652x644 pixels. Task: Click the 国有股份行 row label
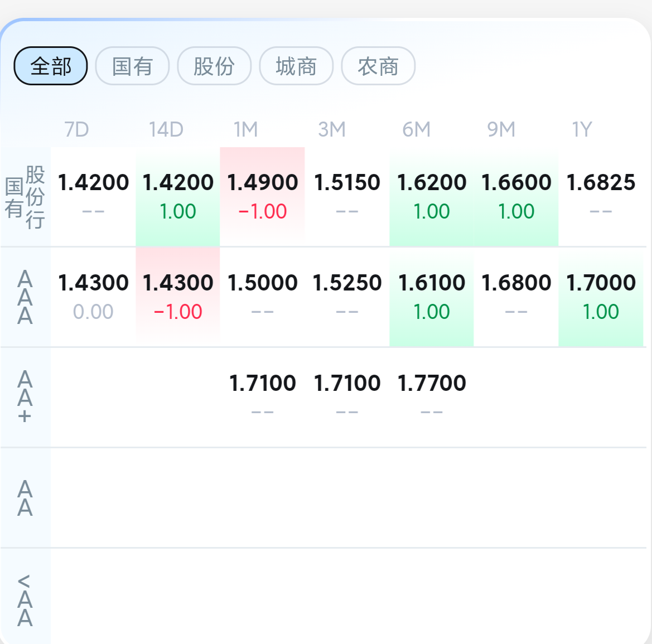point(25,197)
